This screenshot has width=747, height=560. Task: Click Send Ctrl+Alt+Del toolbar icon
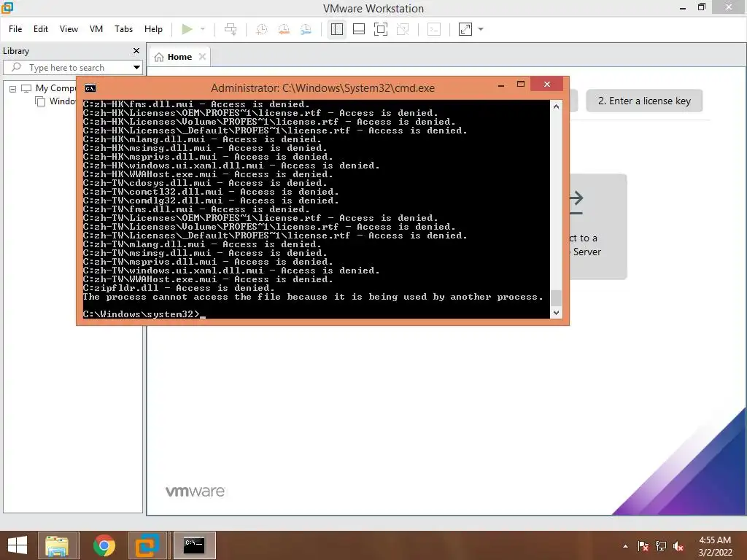click(x=231, y=29)
